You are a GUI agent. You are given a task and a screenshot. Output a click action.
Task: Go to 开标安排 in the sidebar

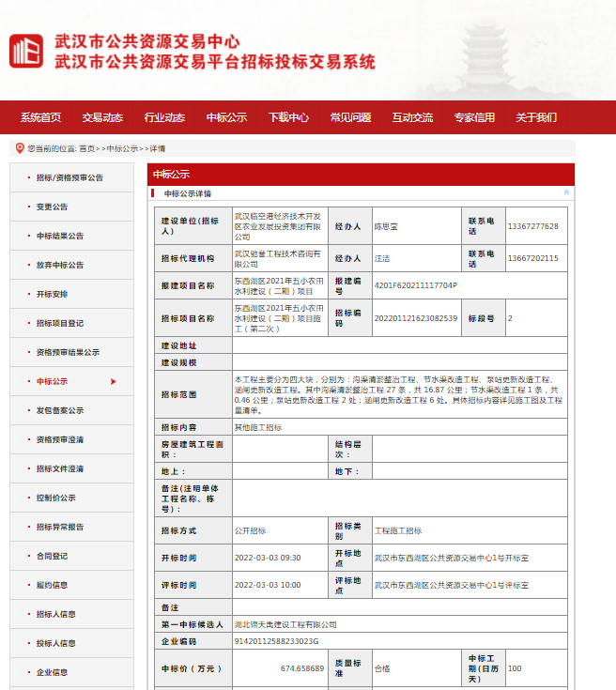[52, 294]
